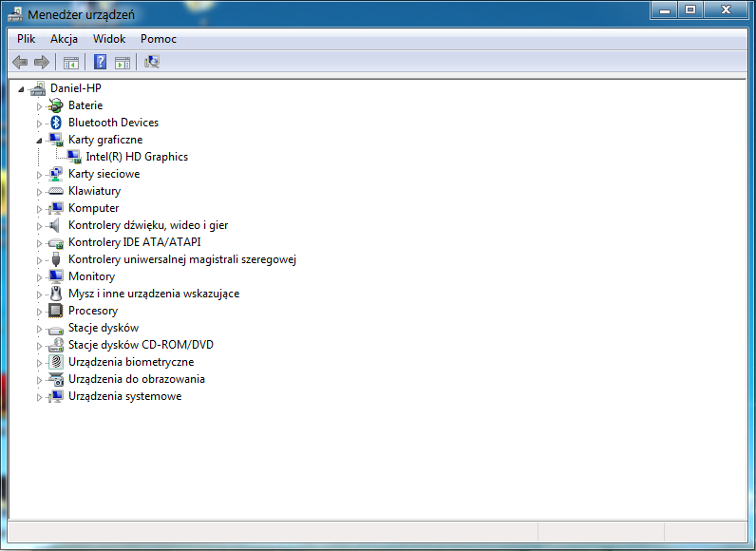Open the Akcja menu

(64, 39)
